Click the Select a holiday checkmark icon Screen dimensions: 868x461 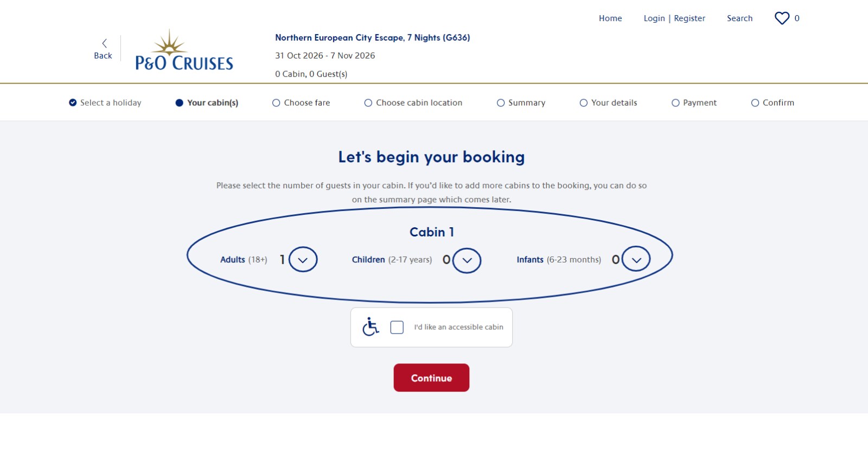pyautogui.click(x=73, y=103)
